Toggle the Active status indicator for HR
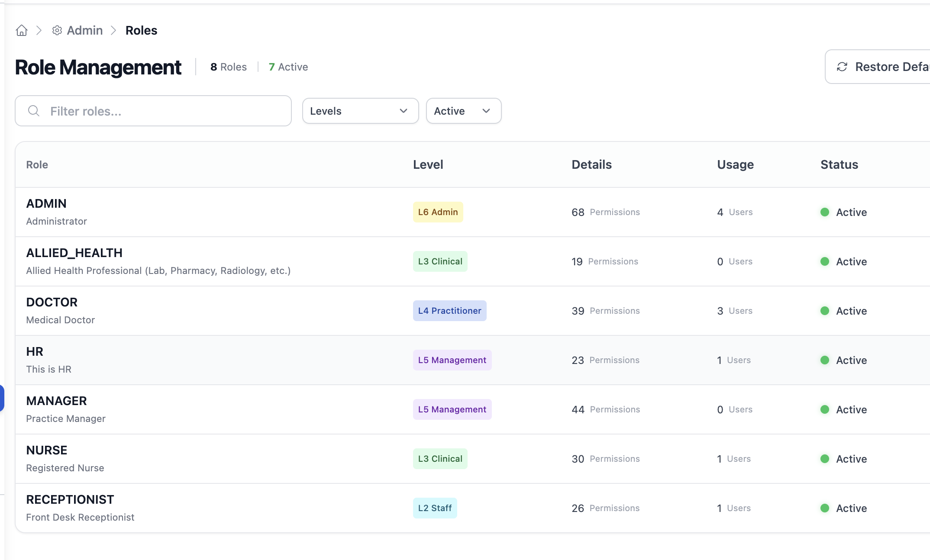Image resolution: width=930 pixels, height=560 pixels. [x=825, y=360]
